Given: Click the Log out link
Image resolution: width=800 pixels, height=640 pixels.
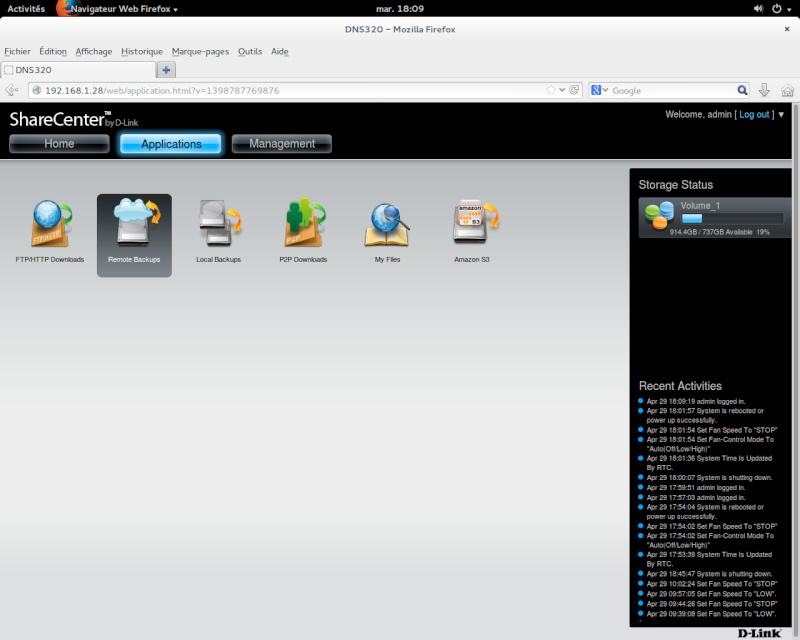Looking at the screenshot, I should tap(754, 114).
